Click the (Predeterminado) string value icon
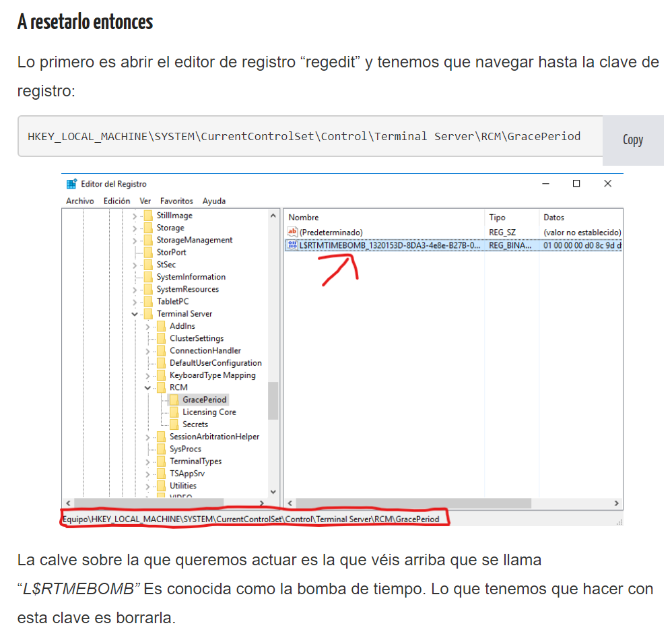The height and width of the screenshot is (636, 672). (x=292, y=232)
